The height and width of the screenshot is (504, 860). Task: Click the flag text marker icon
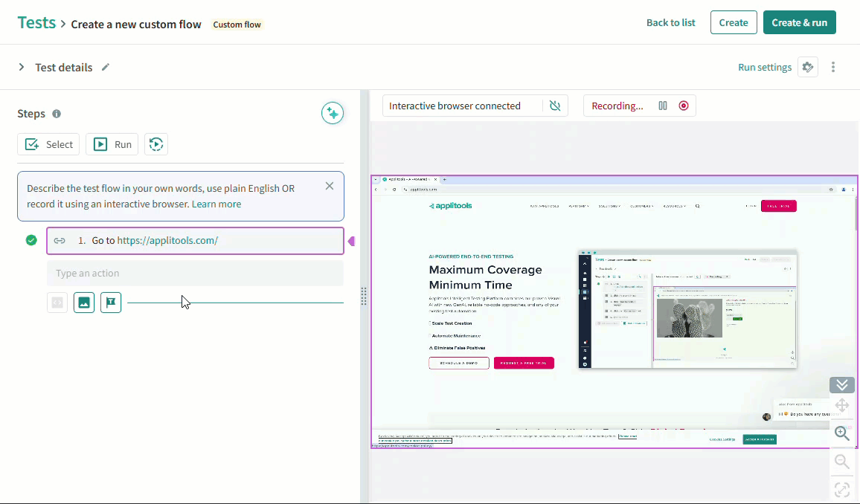tap(111, 303)
